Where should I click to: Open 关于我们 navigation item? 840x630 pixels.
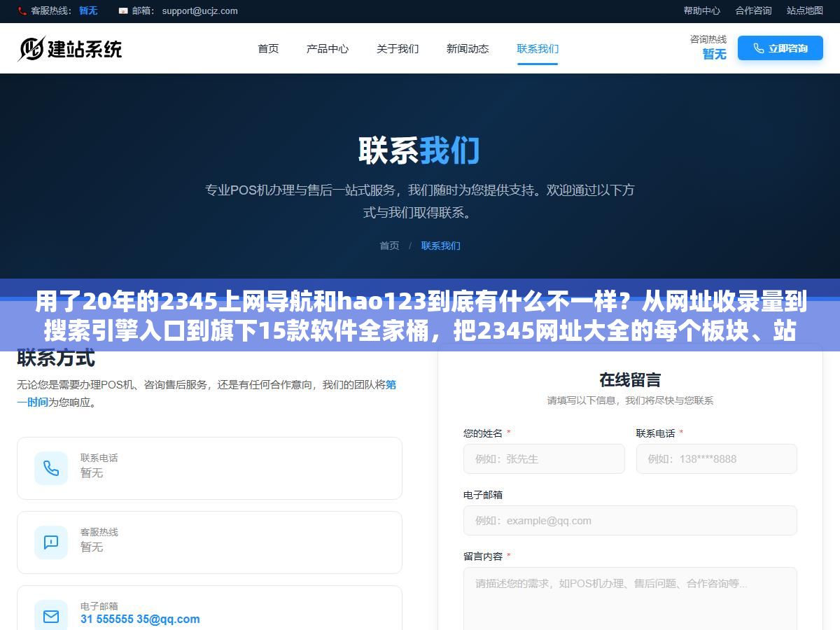pyautogui.click(x=398, y=48)
